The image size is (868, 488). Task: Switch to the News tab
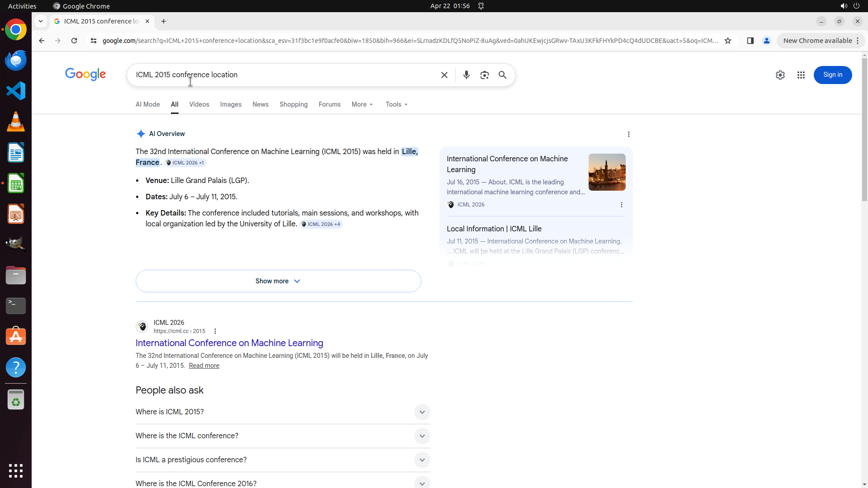coord(260,104)
